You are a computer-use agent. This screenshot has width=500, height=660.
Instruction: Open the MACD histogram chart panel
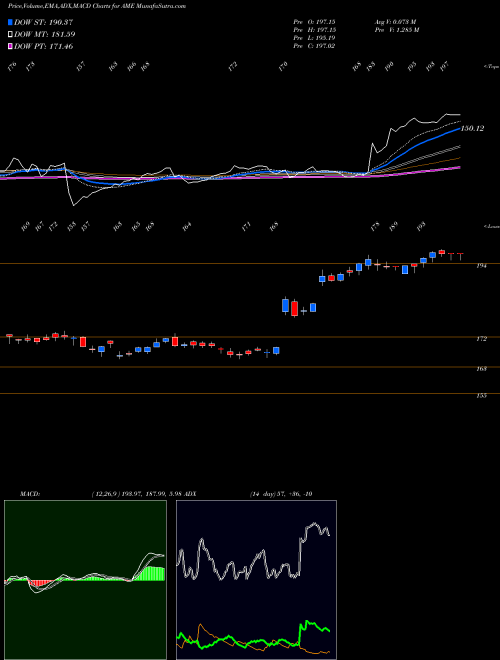pyautogui.click(x=85, y=580)
